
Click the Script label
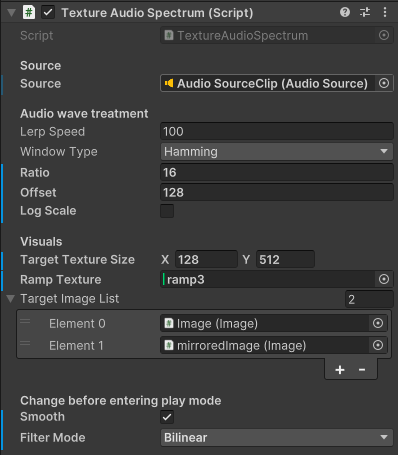point(37,35)
